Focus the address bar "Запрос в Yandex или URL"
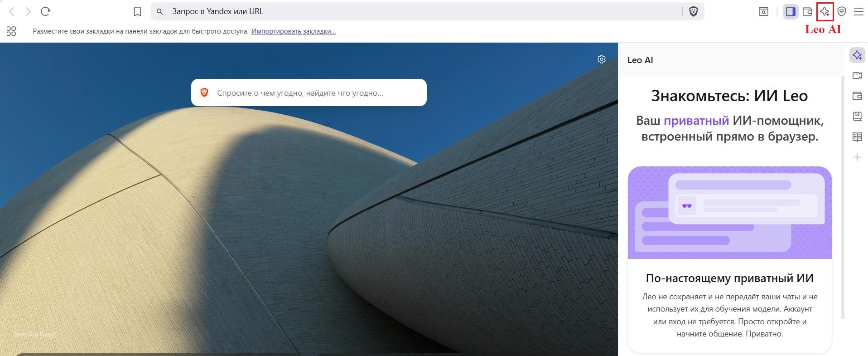 [408, 12]
